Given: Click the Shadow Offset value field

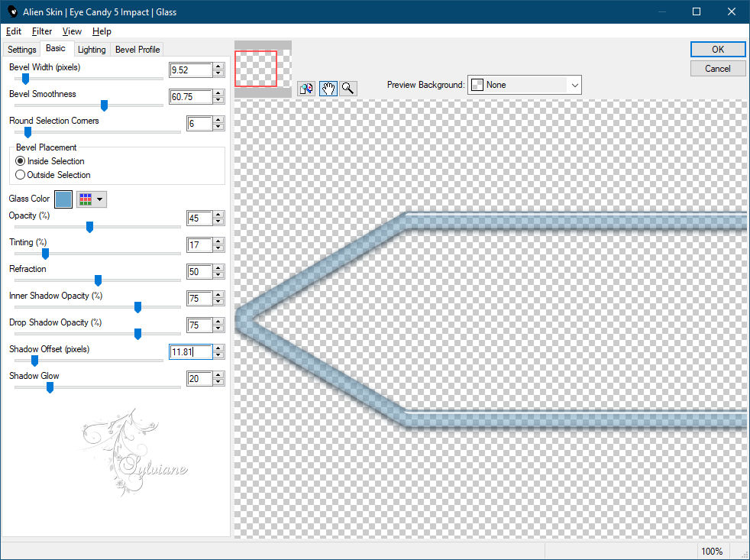Looking at the screenshot, I should (190, 352).
